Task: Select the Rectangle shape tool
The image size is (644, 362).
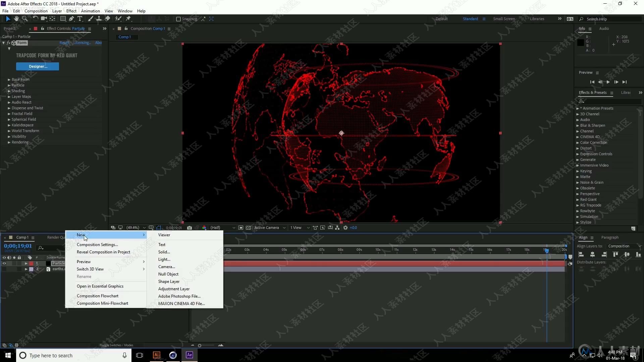Action: 63,19
